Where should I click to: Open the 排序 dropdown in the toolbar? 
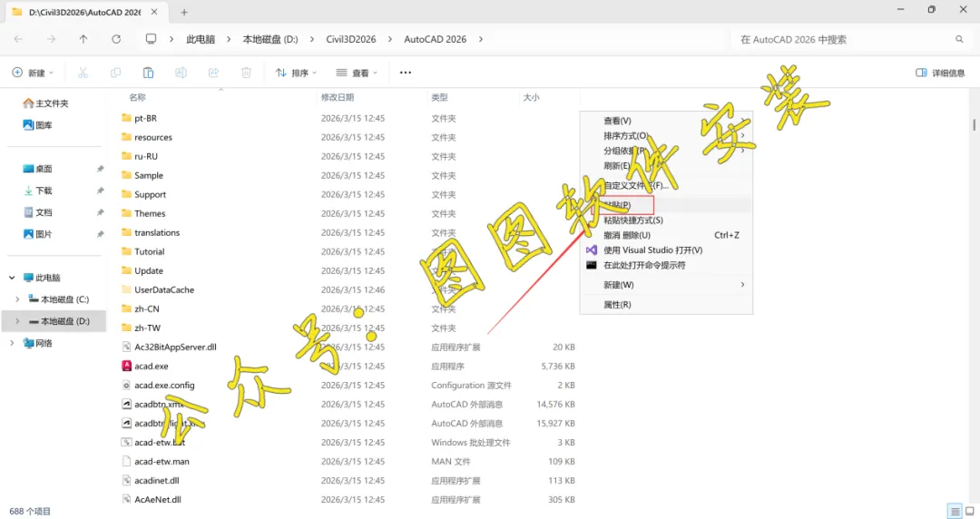[x=296, y=73]
